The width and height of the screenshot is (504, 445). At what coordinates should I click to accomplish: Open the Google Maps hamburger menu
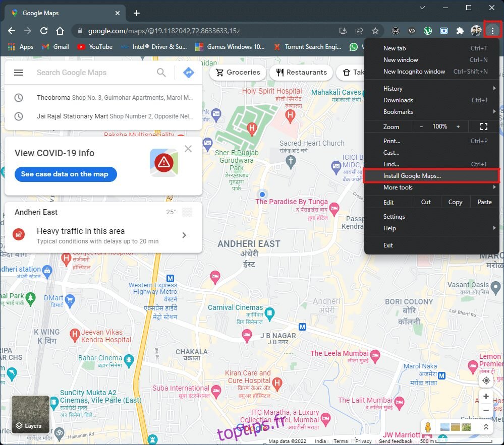(x=19, y=73)
